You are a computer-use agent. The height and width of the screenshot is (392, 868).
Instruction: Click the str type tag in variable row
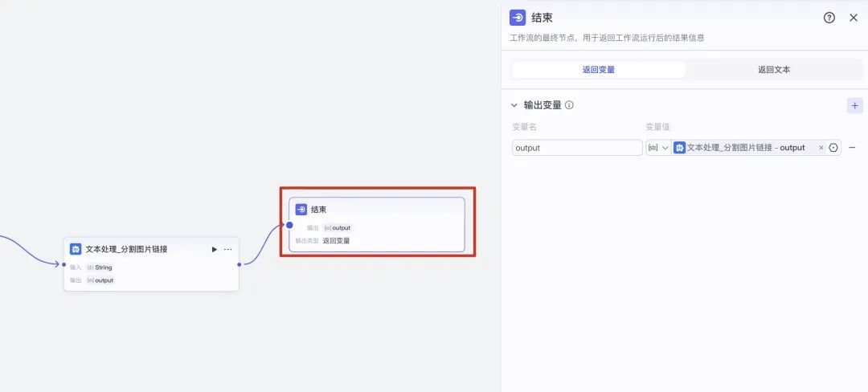653,148
